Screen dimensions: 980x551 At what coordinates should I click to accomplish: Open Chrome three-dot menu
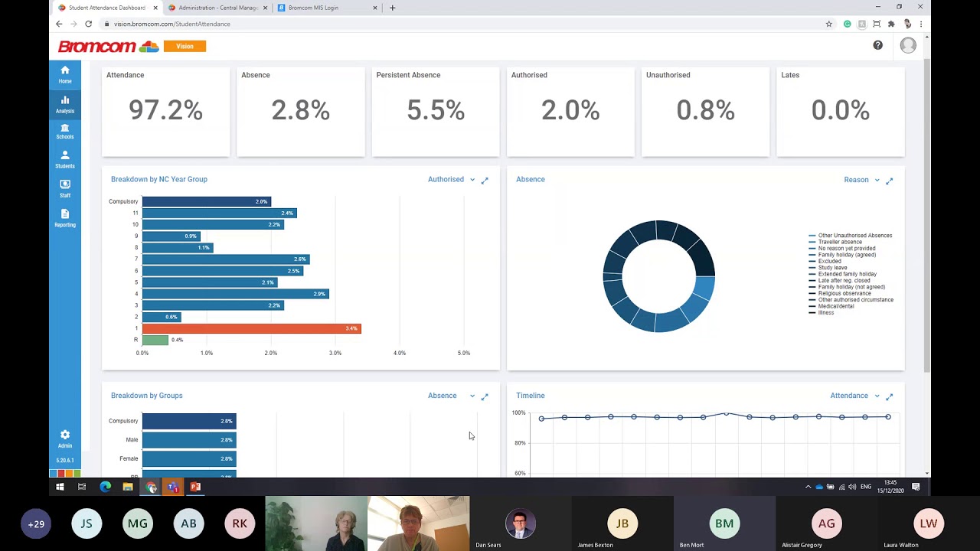click(921, 24)
